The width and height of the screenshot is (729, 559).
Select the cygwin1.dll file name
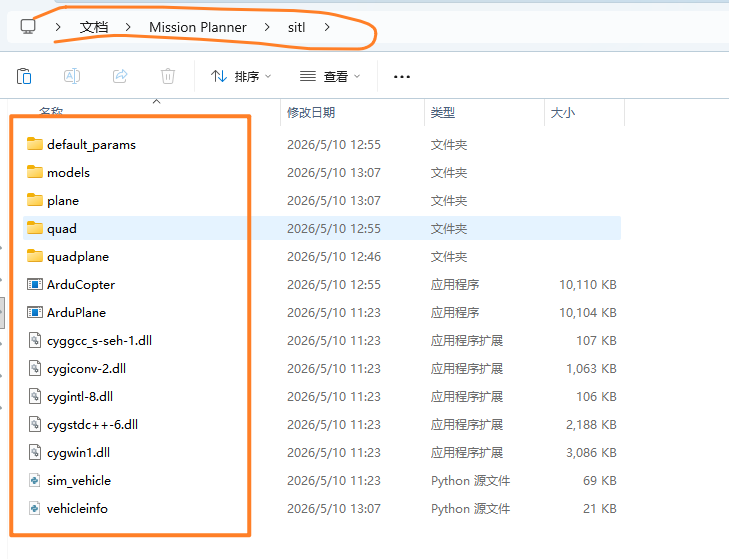click(x=78, y=453)
